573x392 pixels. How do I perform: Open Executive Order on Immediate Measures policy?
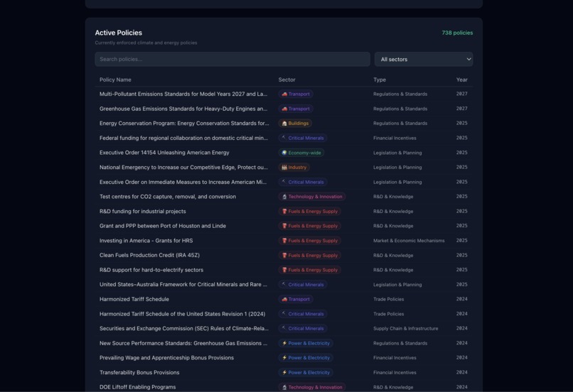coord(183,182)
